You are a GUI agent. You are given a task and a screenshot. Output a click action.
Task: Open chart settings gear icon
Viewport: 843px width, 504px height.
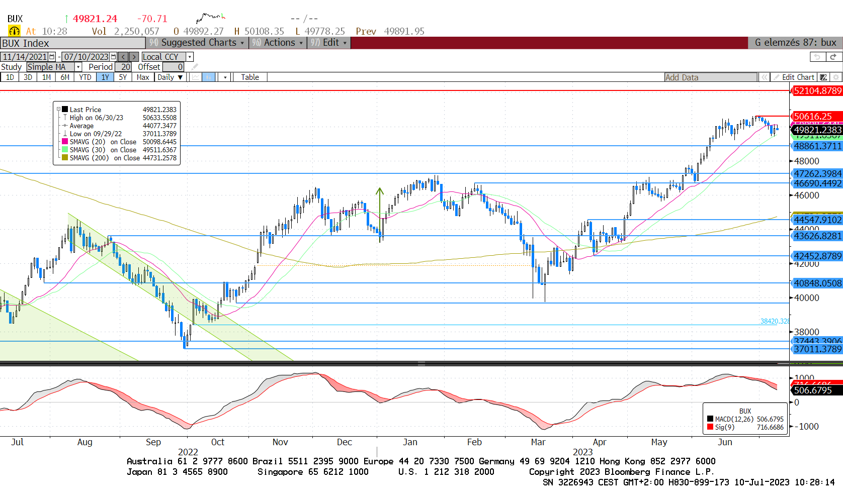point(836,77)
